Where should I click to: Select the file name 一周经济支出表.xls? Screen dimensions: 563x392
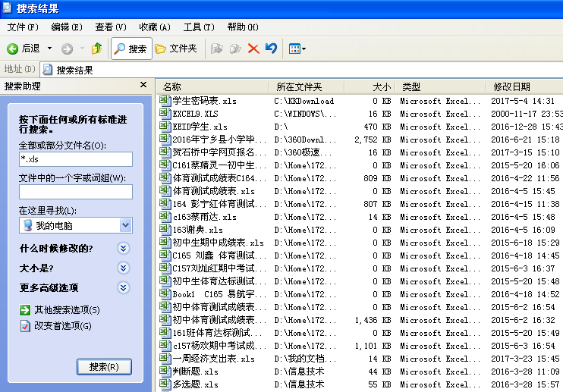pos(214,359)
